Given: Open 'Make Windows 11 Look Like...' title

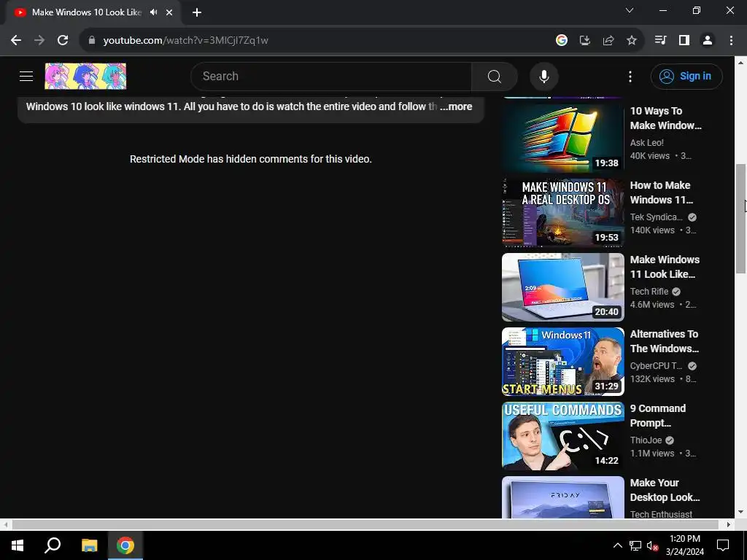Looking at the screenshot, I should point(665,267).
